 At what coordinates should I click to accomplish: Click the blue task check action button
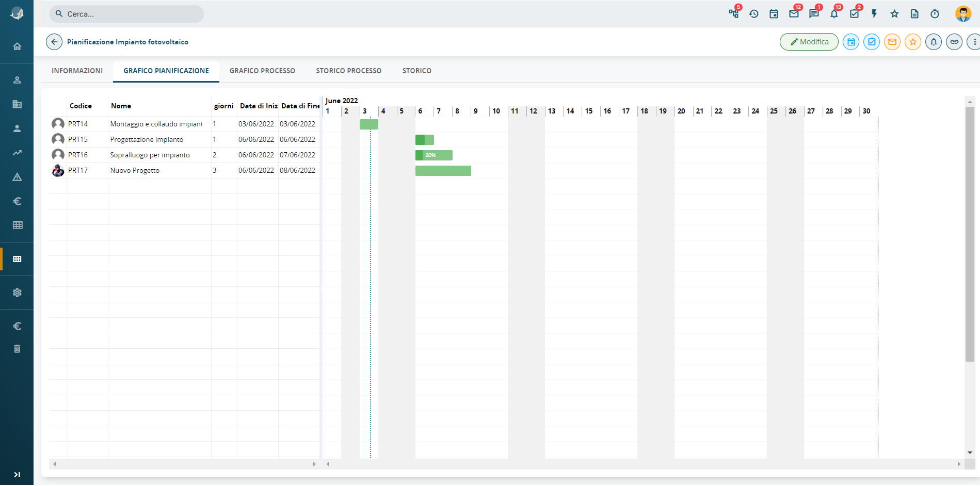(872, 42)
